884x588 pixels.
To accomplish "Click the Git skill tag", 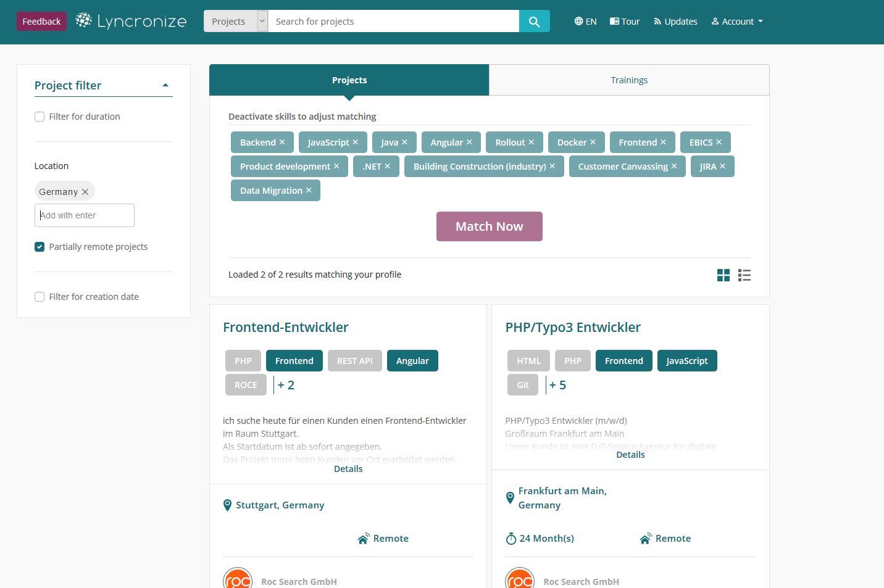I will [523, 385].
